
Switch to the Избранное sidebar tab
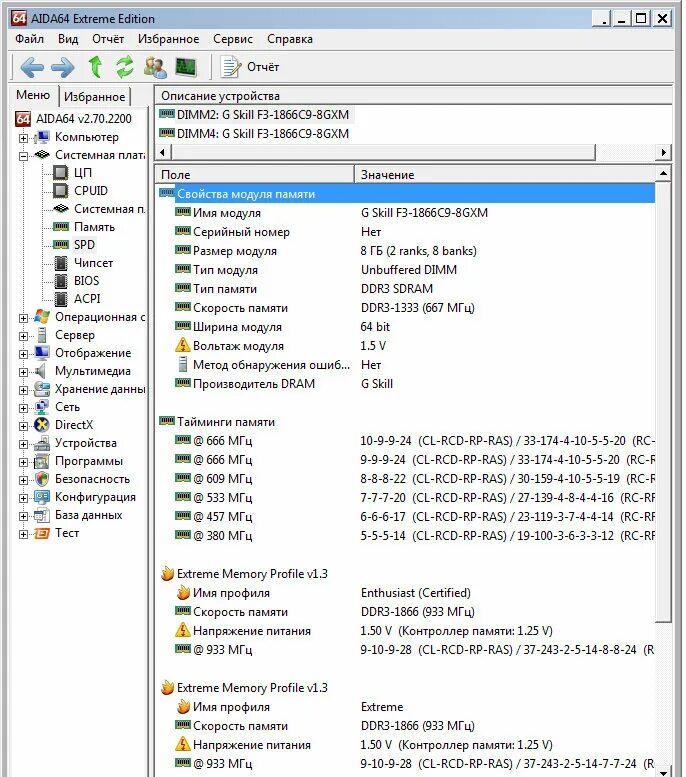tap(95, 97)
